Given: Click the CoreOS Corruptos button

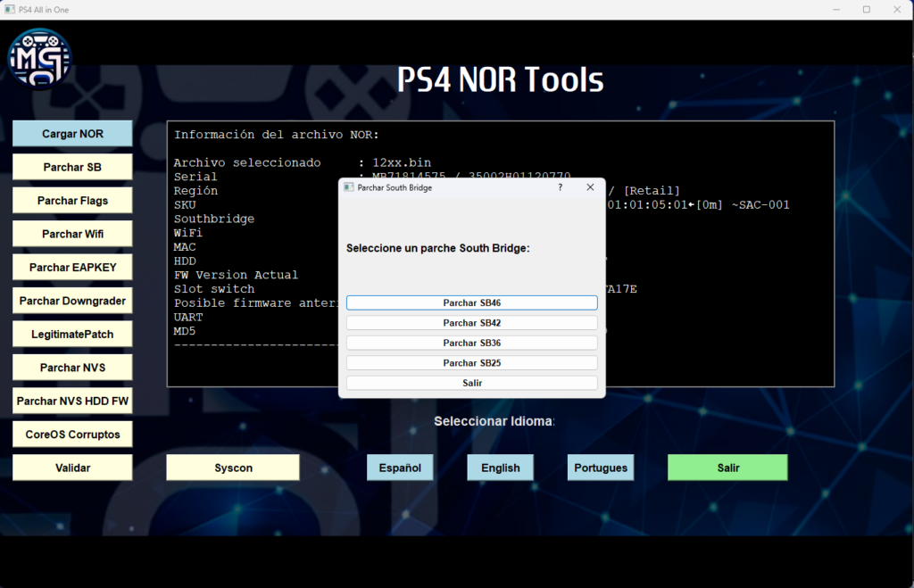Looking at the screenshot, I should (x=72, y=435).
